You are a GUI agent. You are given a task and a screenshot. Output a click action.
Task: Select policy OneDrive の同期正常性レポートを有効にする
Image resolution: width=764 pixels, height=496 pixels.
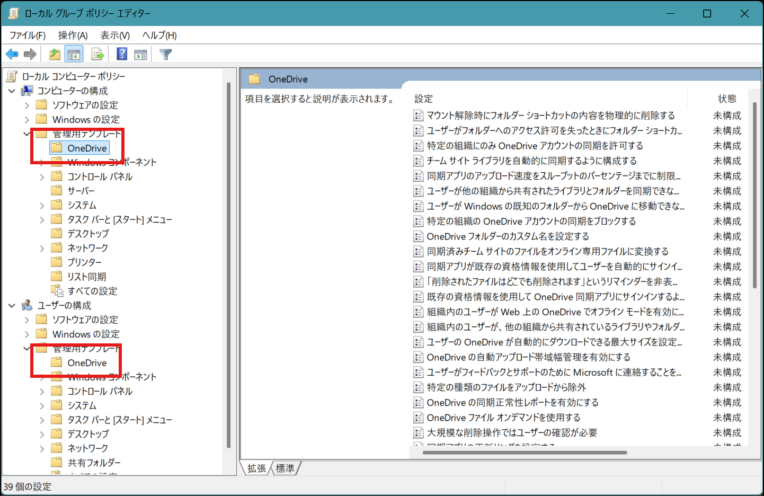[512, 402]
